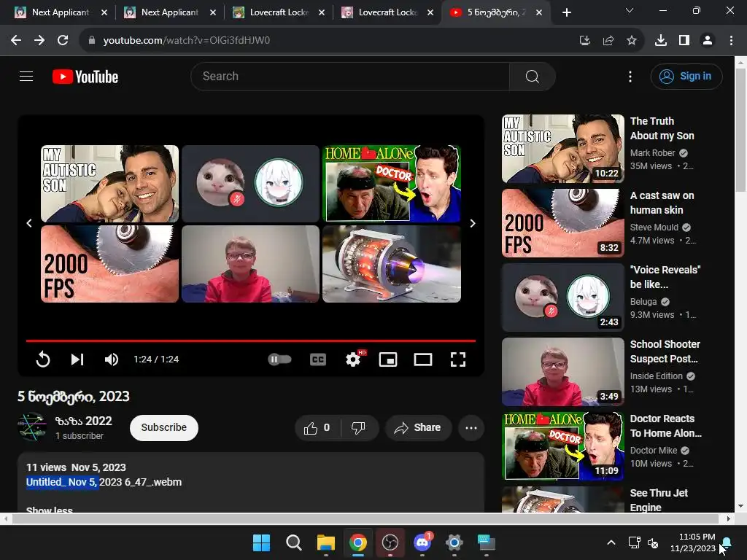
Task: Click Sign in button
Action: click(686, 76)
